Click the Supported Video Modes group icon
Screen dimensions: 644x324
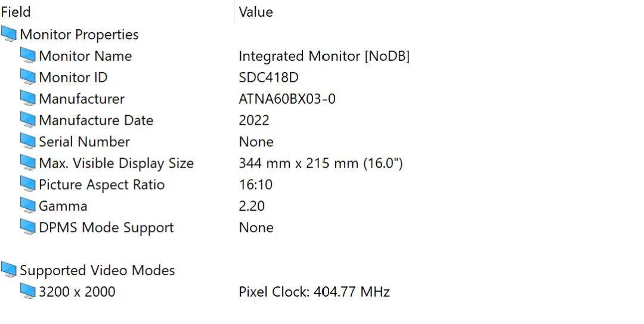click(8, 270)
